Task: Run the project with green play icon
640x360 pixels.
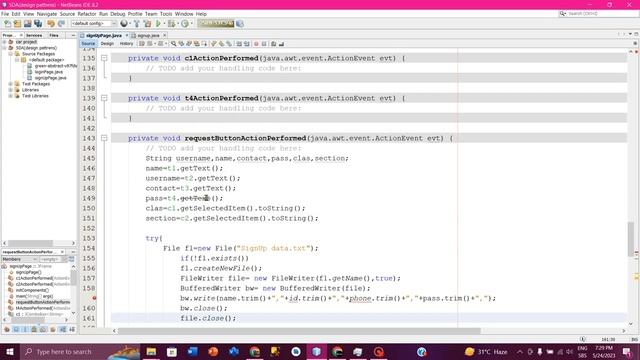Action: pyautogui.click(x=158, y=24)
